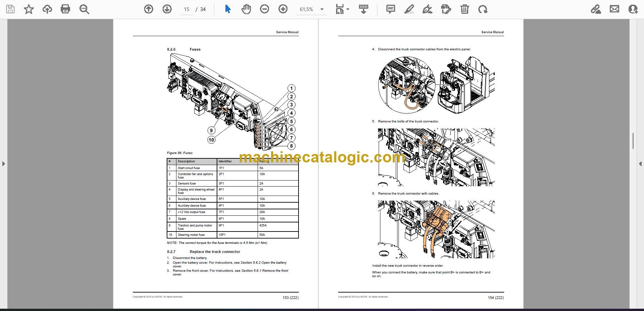Viewport: 644px width, 311px height.
Task: Edit the current page number field
Action: point(186,9)
